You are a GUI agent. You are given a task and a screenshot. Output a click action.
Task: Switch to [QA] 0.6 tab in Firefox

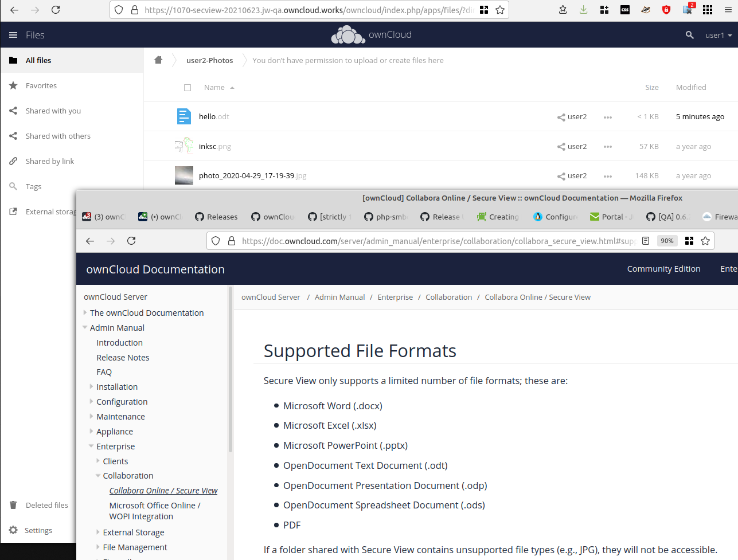(x=668, y=217)
